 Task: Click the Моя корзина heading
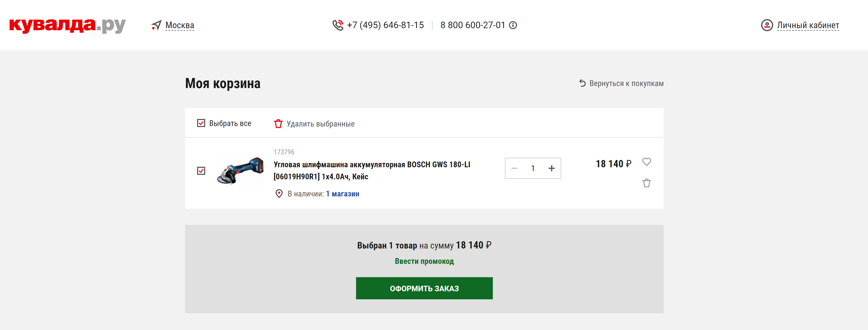click(223, 84)
